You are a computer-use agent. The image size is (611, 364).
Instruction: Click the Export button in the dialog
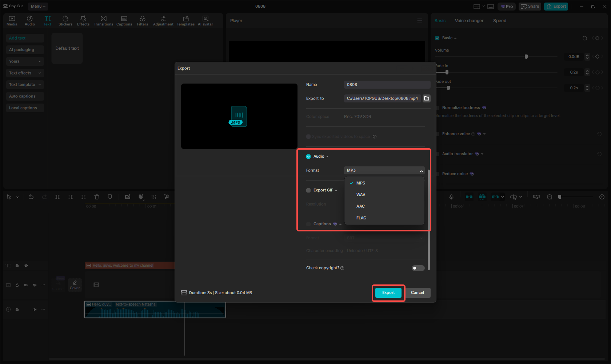click(388, 292)
